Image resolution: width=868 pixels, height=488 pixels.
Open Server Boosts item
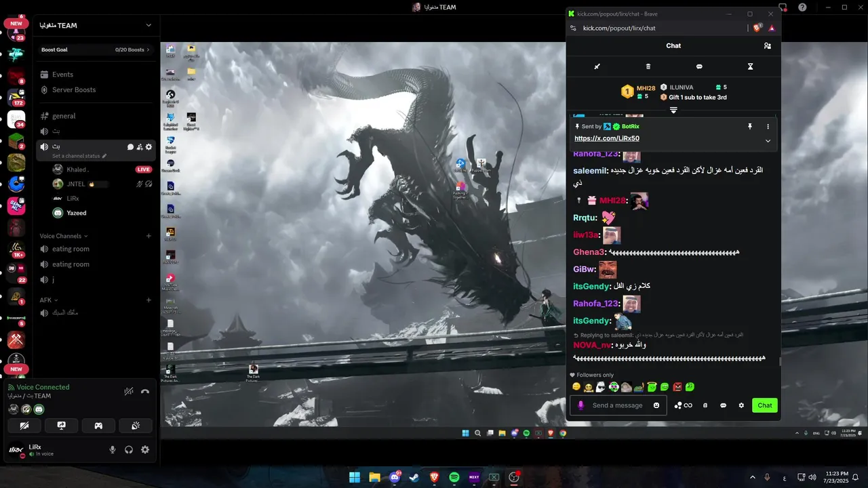96,89
